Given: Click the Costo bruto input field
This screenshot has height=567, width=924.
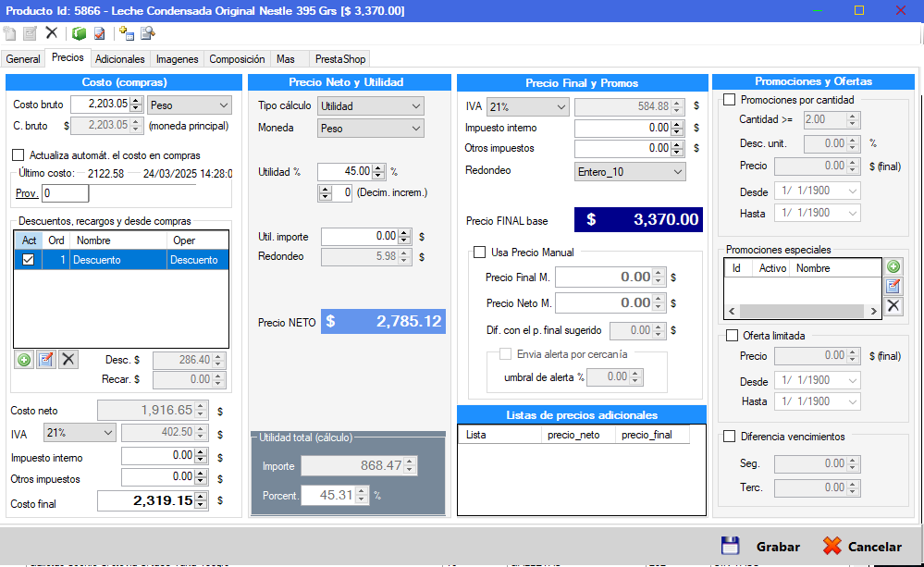Looking at the screenshot, I should click(x=100, y=105).
